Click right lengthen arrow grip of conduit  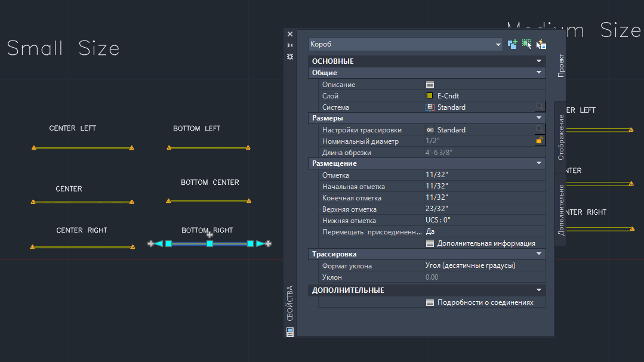pos(260,244)
